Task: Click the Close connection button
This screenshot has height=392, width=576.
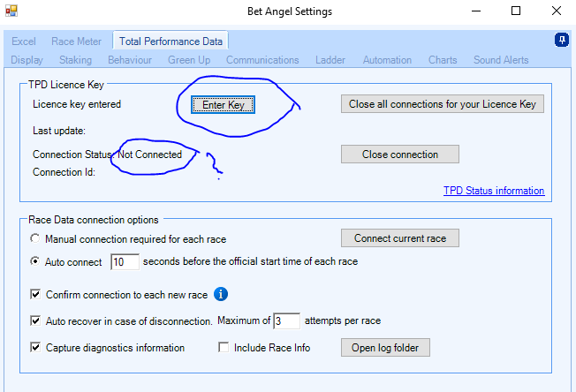Action: click(x=399, y=155)
